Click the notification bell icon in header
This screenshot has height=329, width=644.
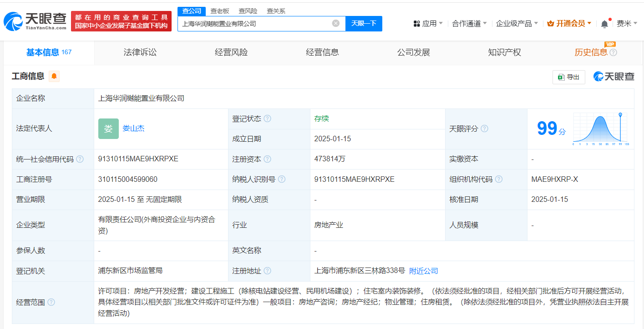(604, 24)
